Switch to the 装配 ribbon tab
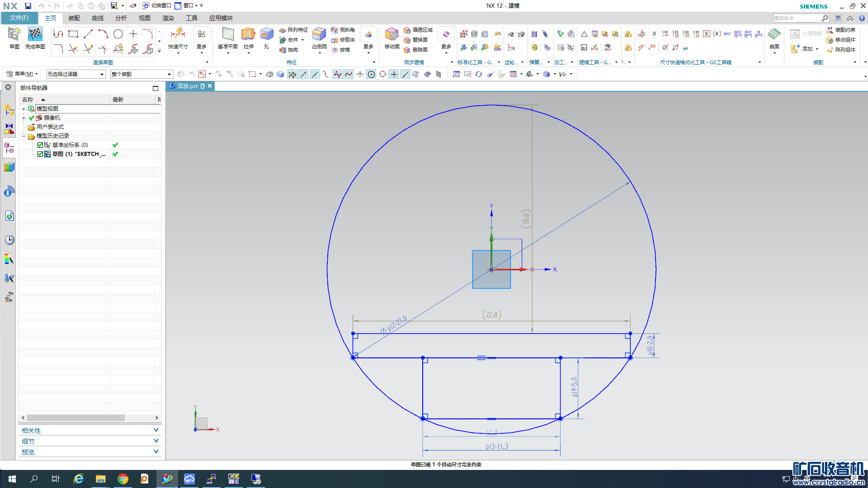868x488 pixels. pos(74,18)
